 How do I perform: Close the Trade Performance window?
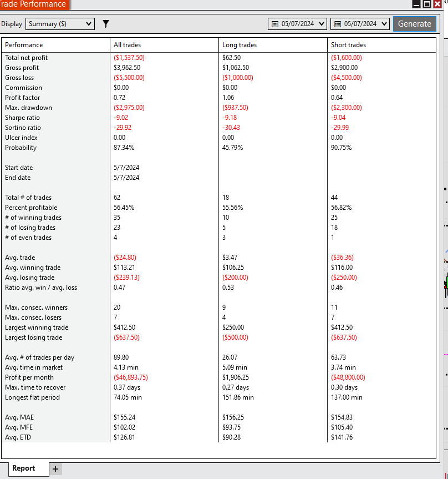[437, 4]
